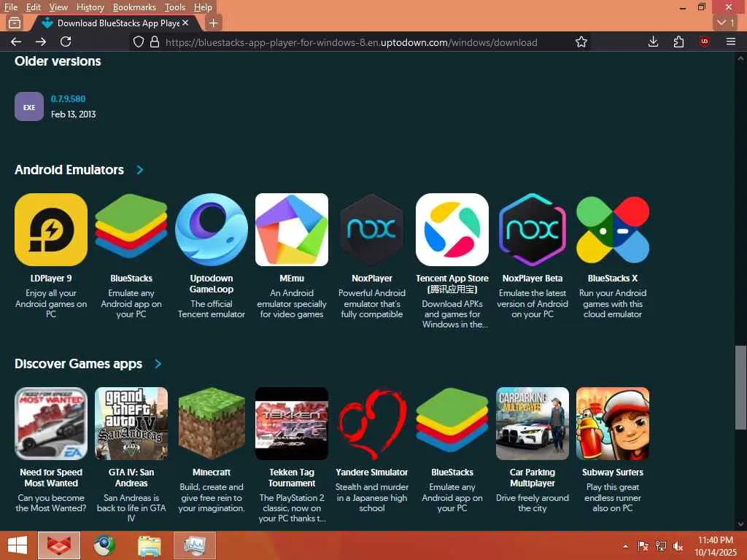The width and height of the screenshot is (747, 560).
Task: Open the Subway Surfers icon
Action: pos(613,424)
